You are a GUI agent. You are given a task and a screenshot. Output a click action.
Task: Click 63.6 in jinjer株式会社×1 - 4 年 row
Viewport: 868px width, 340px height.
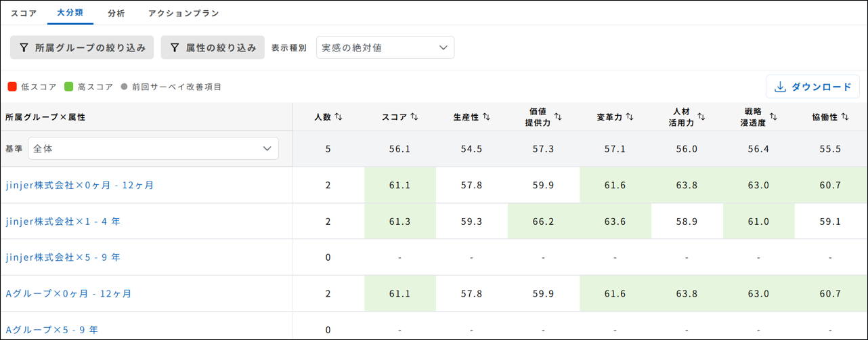pos(615,221)
